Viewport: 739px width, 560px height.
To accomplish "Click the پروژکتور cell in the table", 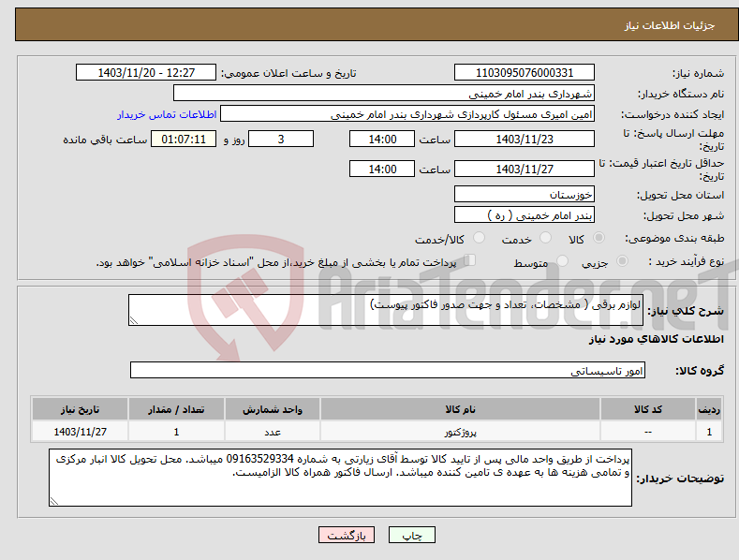I will point(460,432).
